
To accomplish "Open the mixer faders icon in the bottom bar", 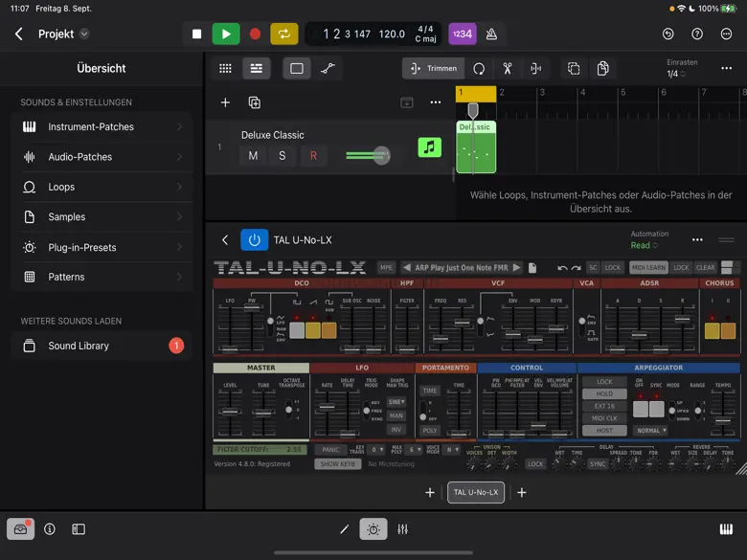I will [x=402, y=529].
